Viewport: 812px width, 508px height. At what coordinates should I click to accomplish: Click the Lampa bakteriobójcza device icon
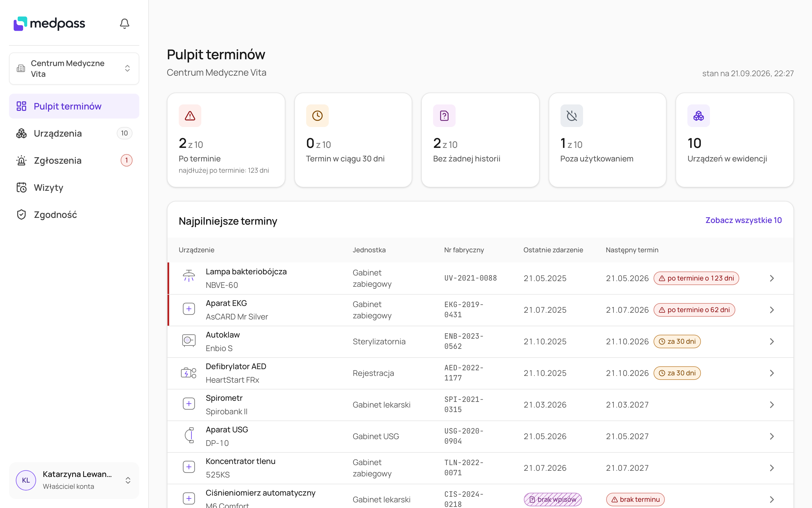click(189, 276)
